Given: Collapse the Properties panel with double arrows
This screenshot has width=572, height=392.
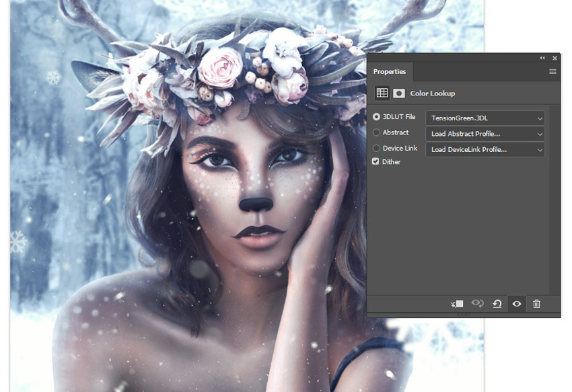Looking at the screenshot, I should [x=542, y=58].
